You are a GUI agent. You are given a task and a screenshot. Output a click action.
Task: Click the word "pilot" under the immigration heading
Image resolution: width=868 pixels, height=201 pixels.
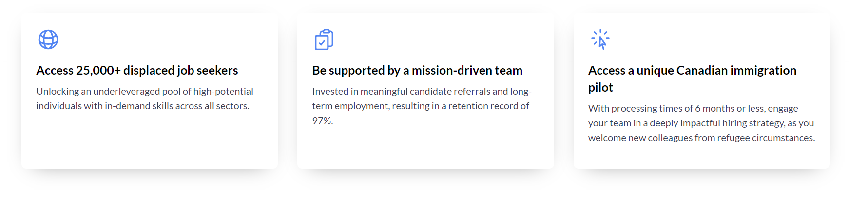pos(600,87)
